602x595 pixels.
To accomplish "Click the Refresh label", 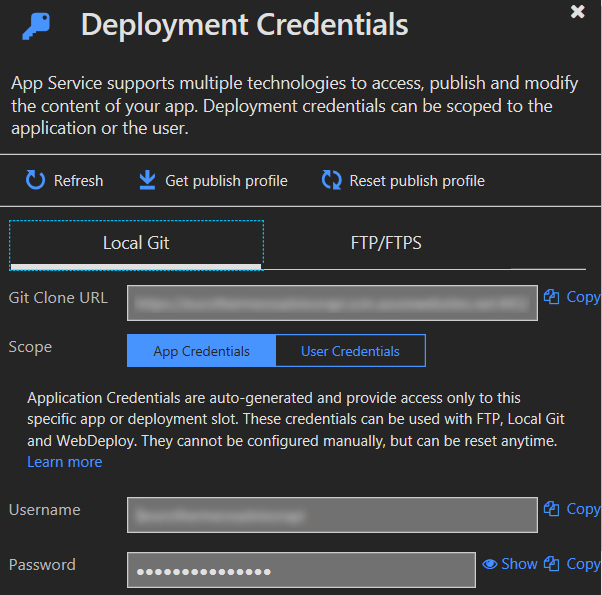I will point(78,181).
